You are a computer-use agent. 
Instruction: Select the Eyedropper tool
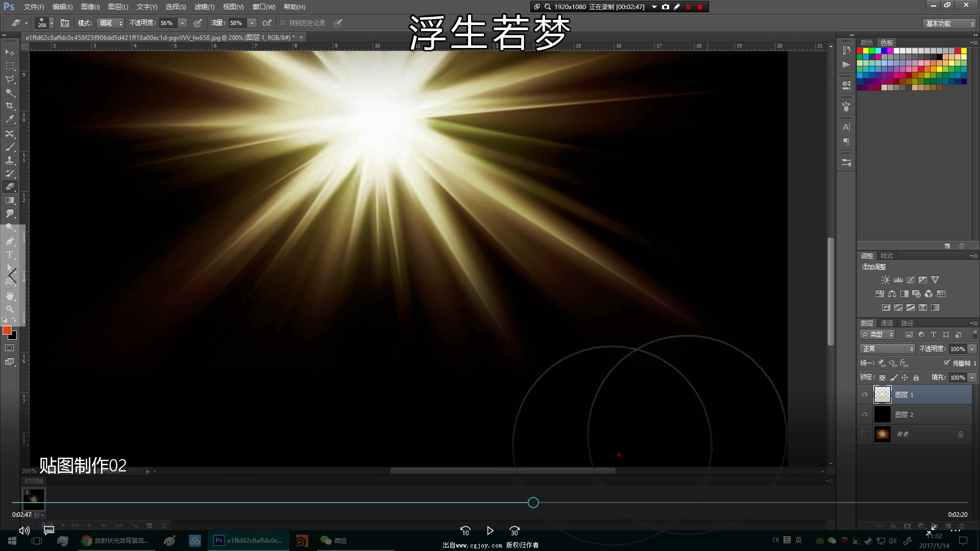coord(10,119)
